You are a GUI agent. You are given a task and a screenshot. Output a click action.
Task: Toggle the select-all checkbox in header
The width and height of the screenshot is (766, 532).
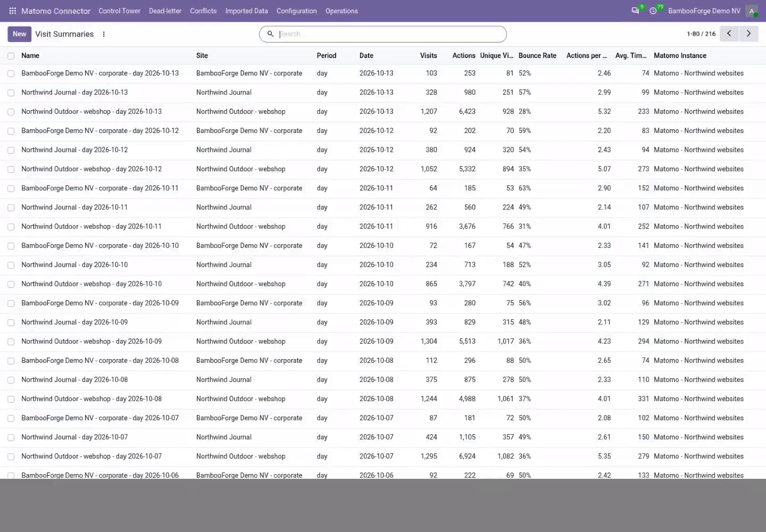pyautogui.click(x=11, y=56)
